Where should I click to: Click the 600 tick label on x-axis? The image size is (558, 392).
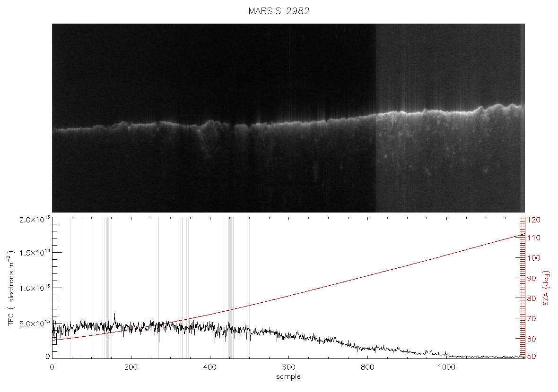click(288, 367)
